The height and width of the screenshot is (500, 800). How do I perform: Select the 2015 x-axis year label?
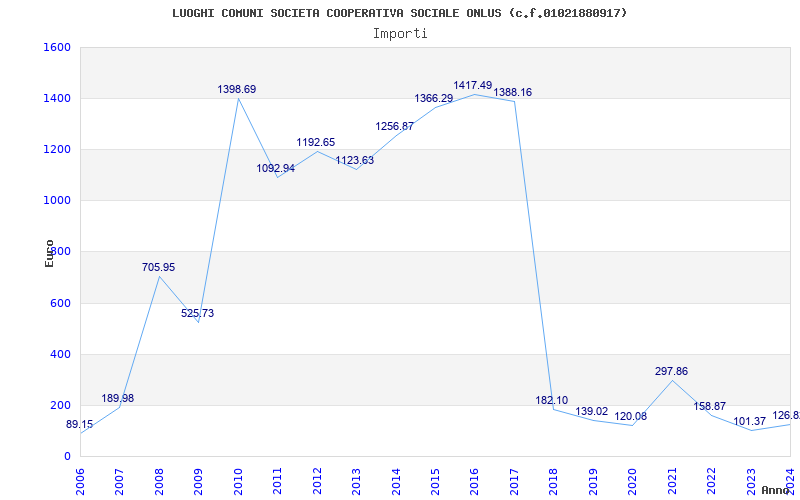click(435, 482)
